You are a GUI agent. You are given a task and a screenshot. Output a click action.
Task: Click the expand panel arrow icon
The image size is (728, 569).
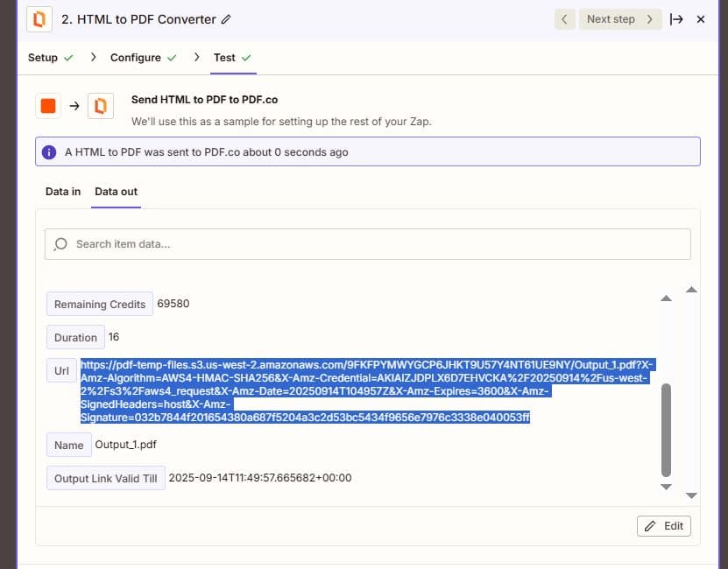[x=676, y=19]
